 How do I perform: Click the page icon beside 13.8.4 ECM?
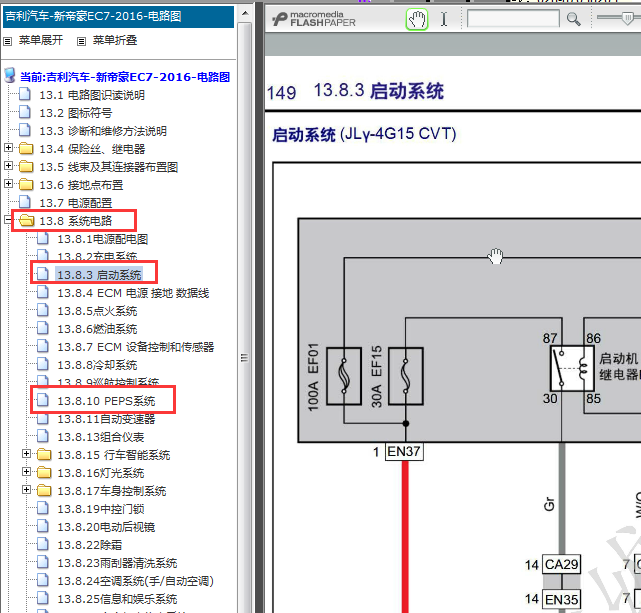pyautogui.click(x=43, y=292)
